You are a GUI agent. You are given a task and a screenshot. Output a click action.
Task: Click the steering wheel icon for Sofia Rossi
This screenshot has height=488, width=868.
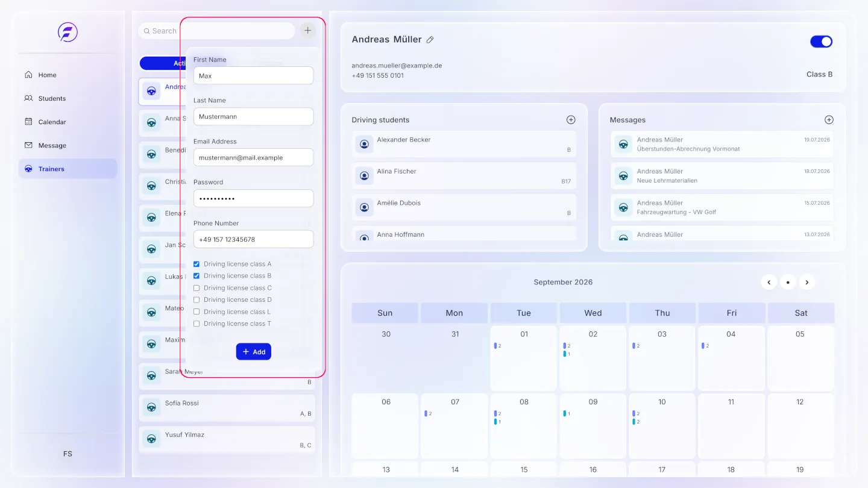(x=151, y=408)
